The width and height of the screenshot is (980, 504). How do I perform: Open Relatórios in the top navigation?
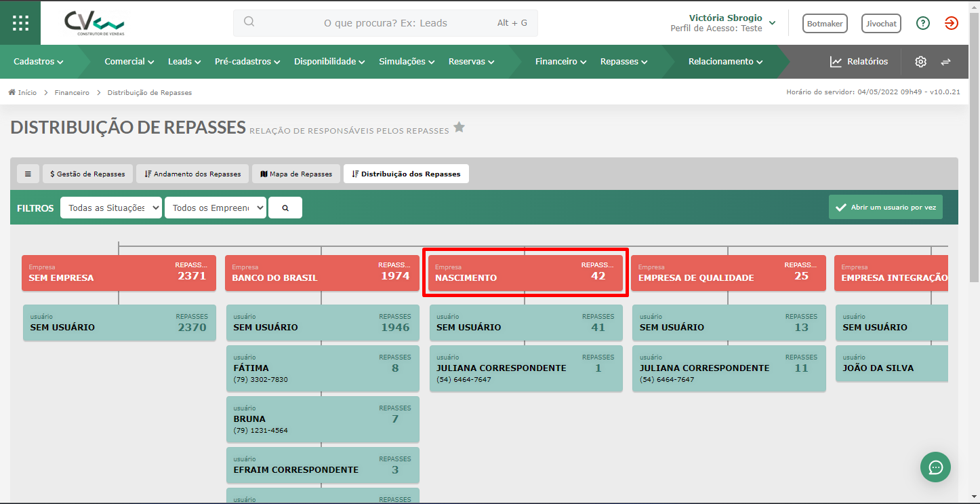[x=859, y=62]
